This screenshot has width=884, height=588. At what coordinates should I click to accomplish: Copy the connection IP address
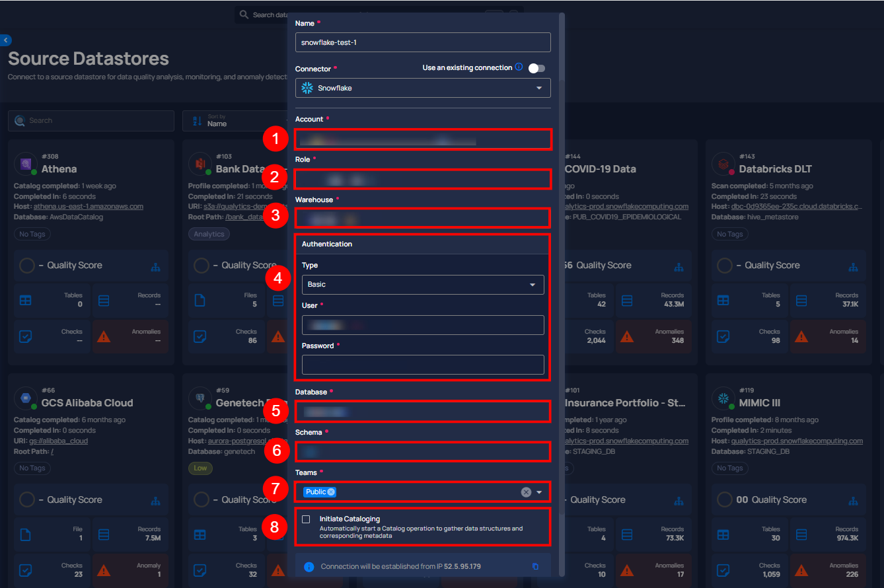[535, 566]
